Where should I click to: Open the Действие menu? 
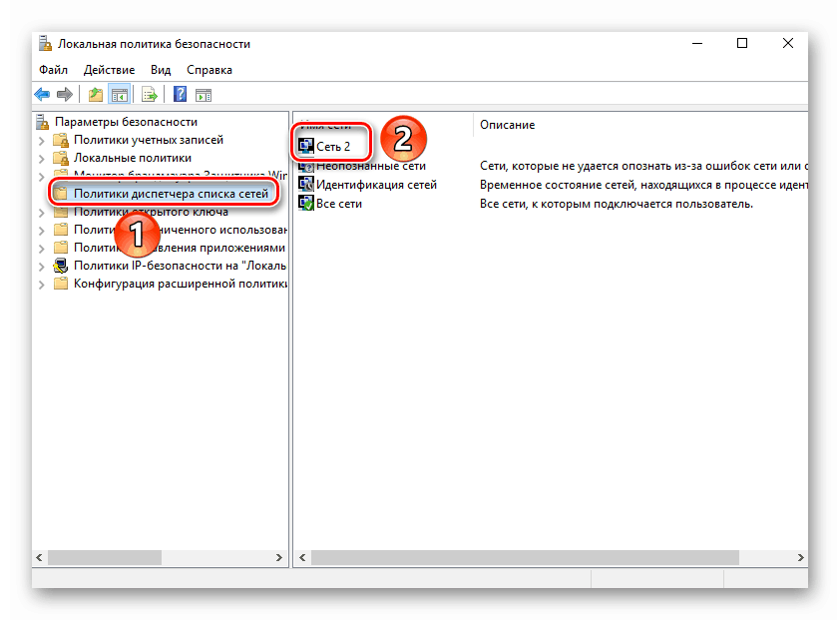109,70
